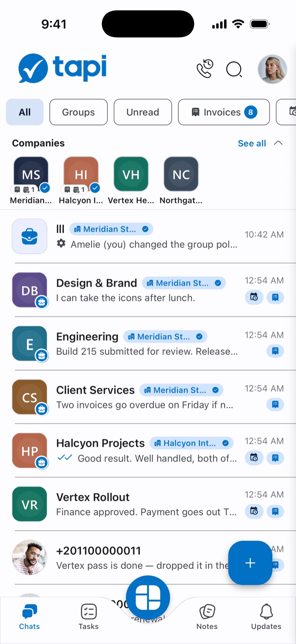Tap Meridian tag beside Design & Brand
Image resolution: width=296 pixels, height=644 pixels.
[x=184, y=283]
